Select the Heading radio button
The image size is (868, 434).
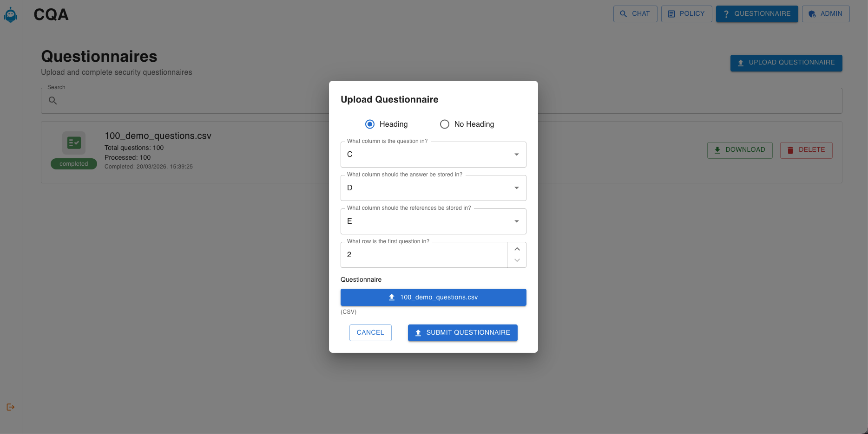(x=370, y=124)
